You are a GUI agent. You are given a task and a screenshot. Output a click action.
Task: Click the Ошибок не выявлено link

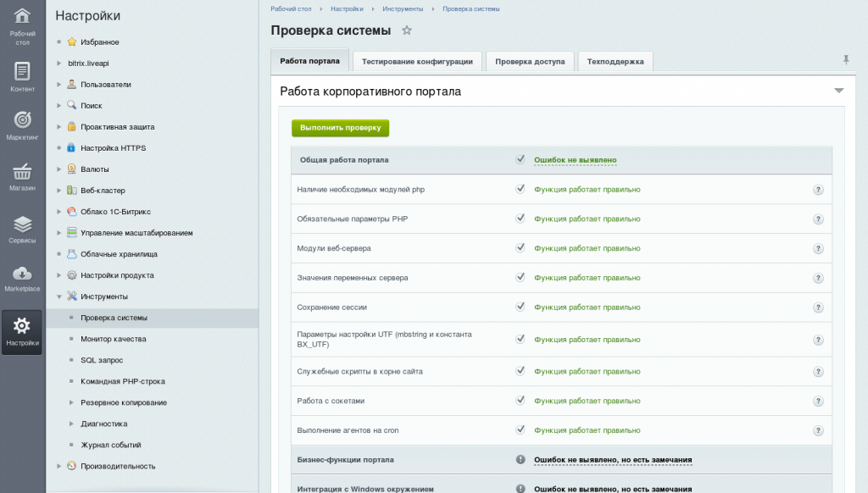pos(576,160)
